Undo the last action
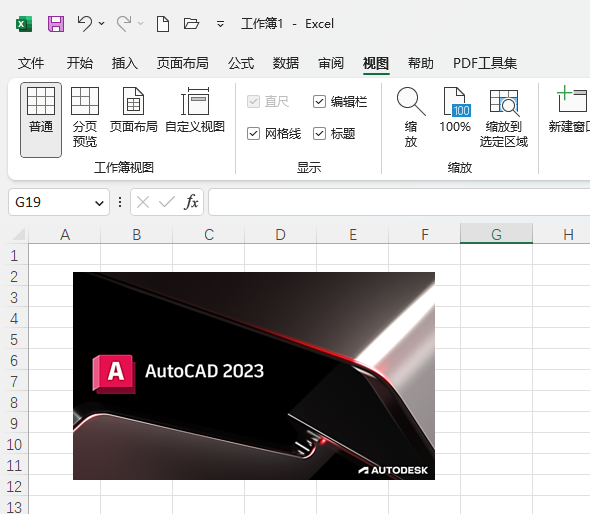Screen dimensions: 590x514 (84, 24)
